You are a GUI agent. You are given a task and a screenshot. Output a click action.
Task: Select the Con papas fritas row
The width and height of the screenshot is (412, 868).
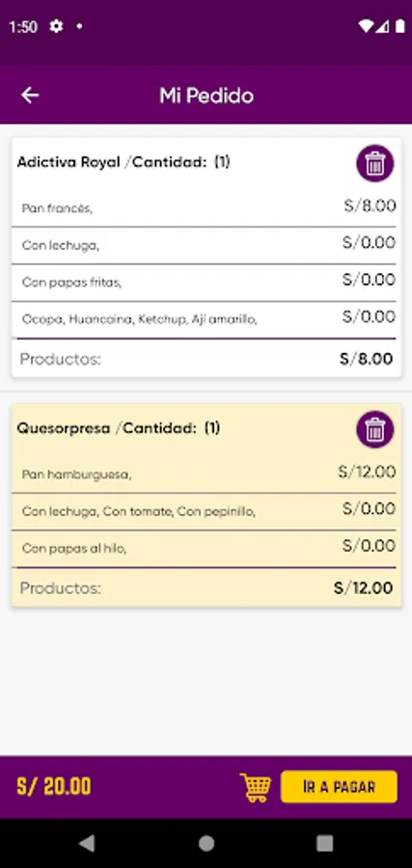[204, 283]
